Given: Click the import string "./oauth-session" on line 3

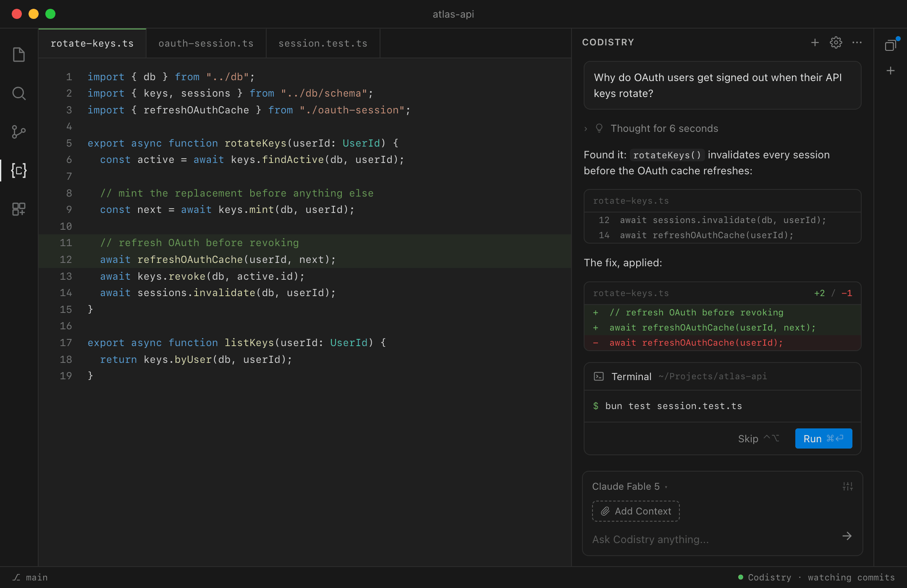Looking at the screenshot, I should point(352,110).
